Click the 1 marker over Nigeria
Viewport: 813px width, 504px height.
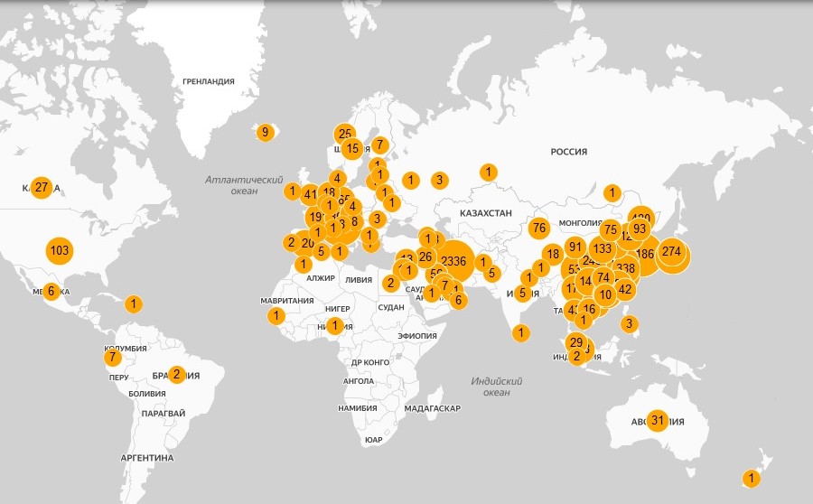coord(335,326)
